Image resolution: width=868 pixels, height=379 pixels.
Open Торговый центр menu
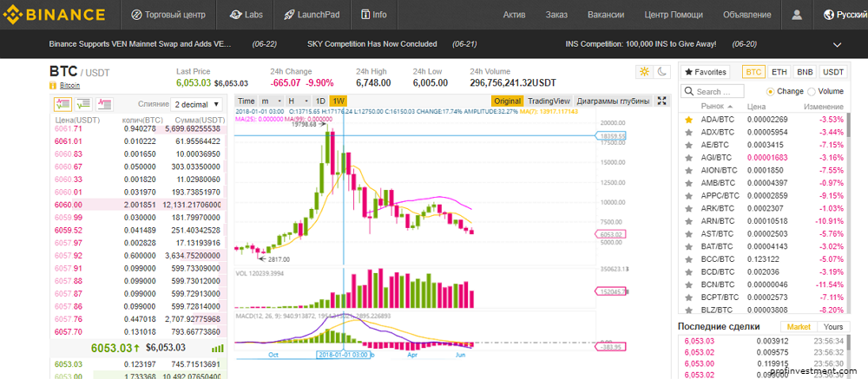click(168, 15)
